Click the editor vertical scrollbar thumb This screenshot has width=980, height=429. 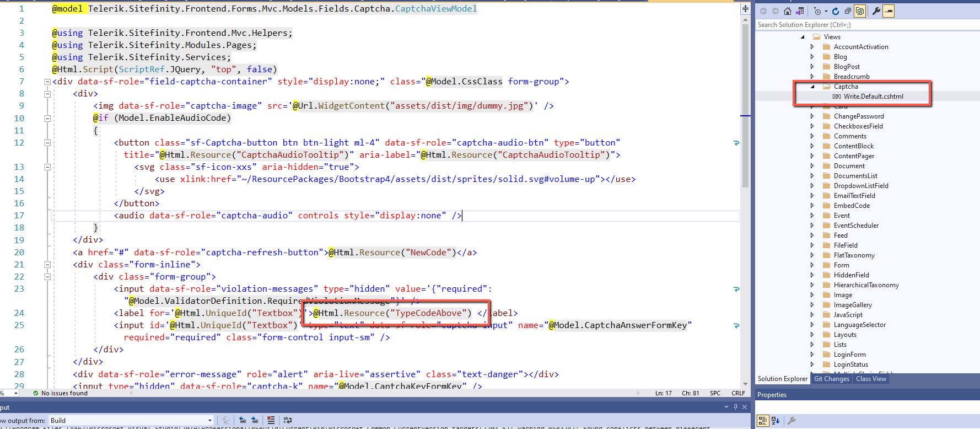pos(745,105)
